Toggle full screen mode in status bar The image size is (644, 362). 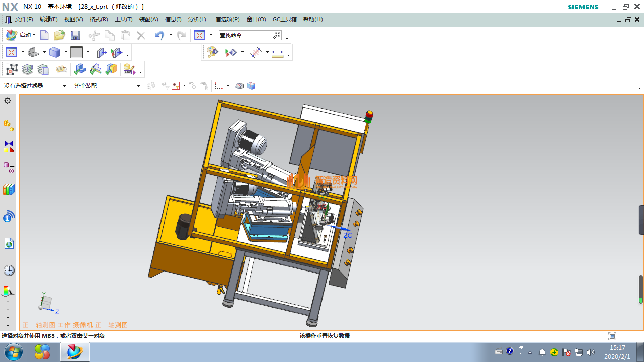[612, 336]
